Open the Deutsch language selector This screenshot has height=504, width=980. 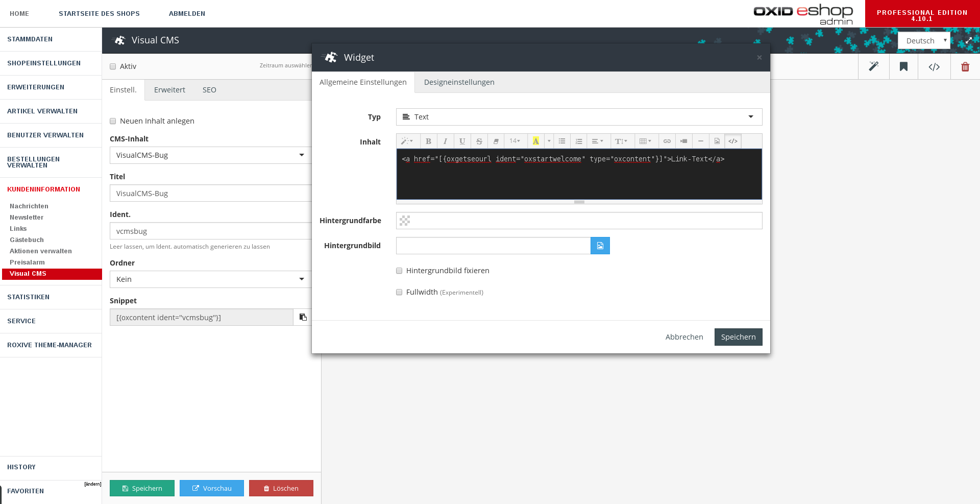tap(924, 41)
